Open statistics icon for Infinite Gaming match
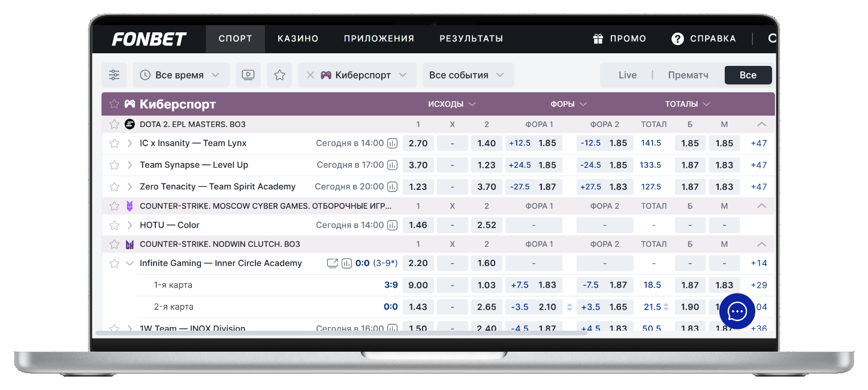The width and height of the screenshot is (868, 390). [346, 263]
